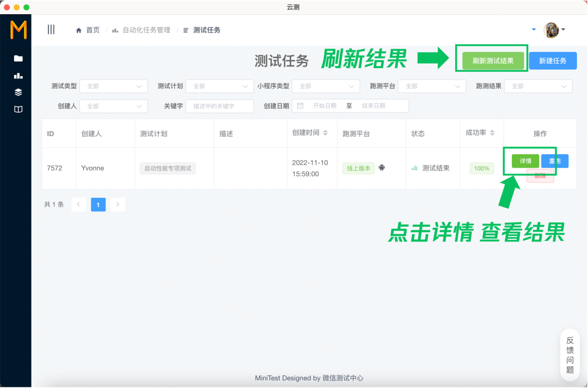Select page 1 in pagination

(98, 204)
